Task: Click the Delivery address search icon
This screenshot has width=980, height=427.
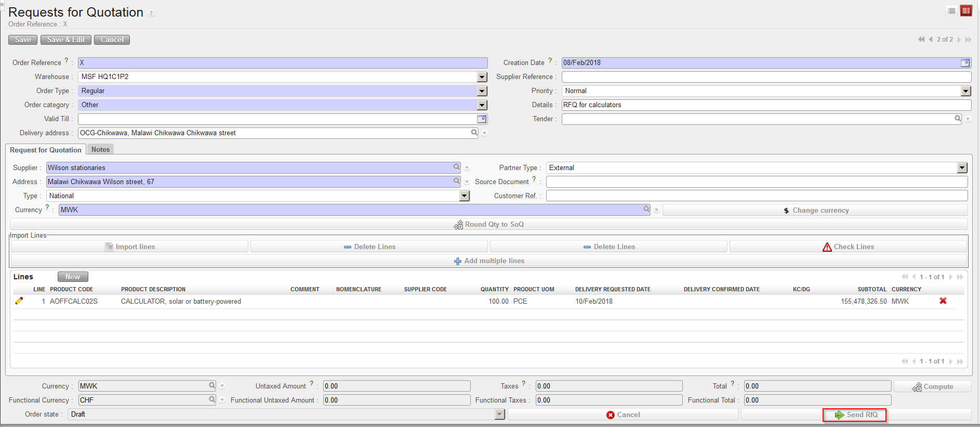Action: [474, 133]
